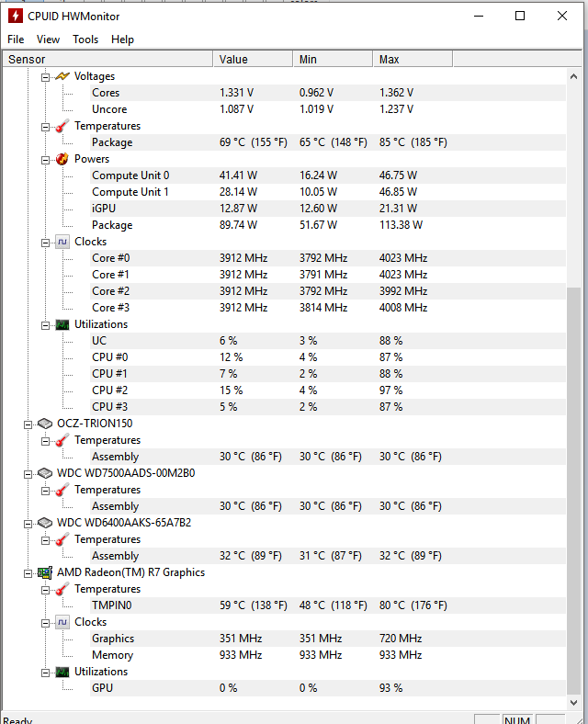Collapse the OCZ-TRION150 node
Screen dimensions: 588x724
[28, 424]
